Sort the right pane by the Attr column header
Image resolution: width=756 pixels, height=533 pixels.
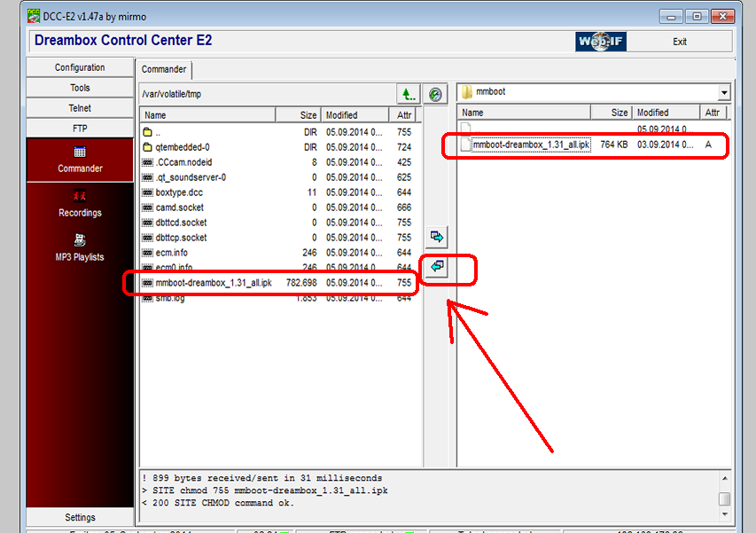[x=713, y=113]
